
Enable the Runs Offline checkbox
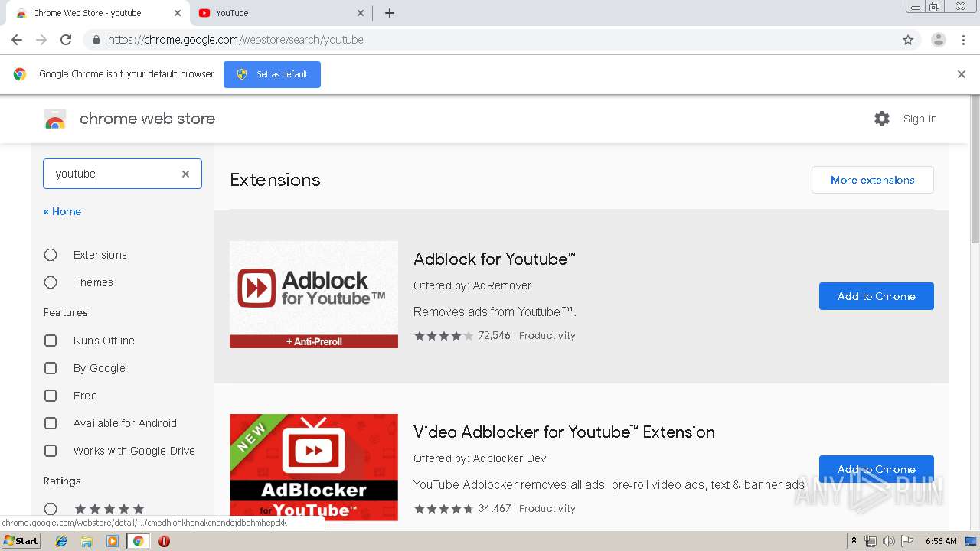pos(51,341)
